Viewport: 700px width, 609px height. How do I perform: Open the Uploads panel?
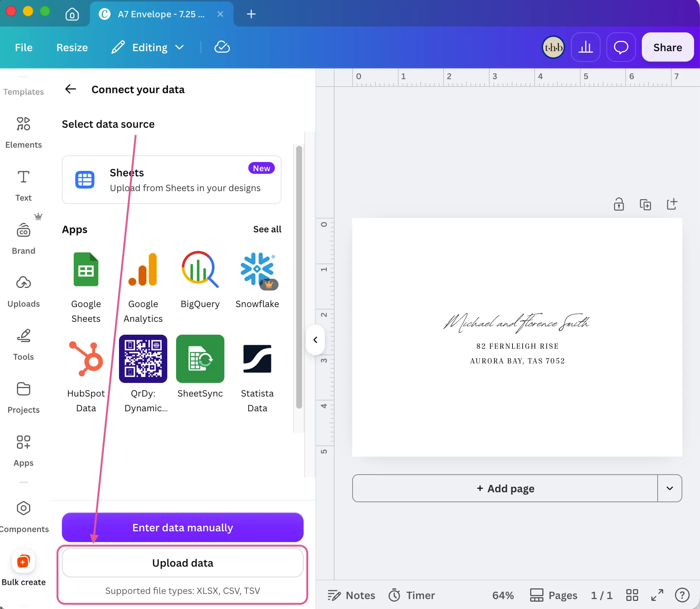click(x=24, y=292)
